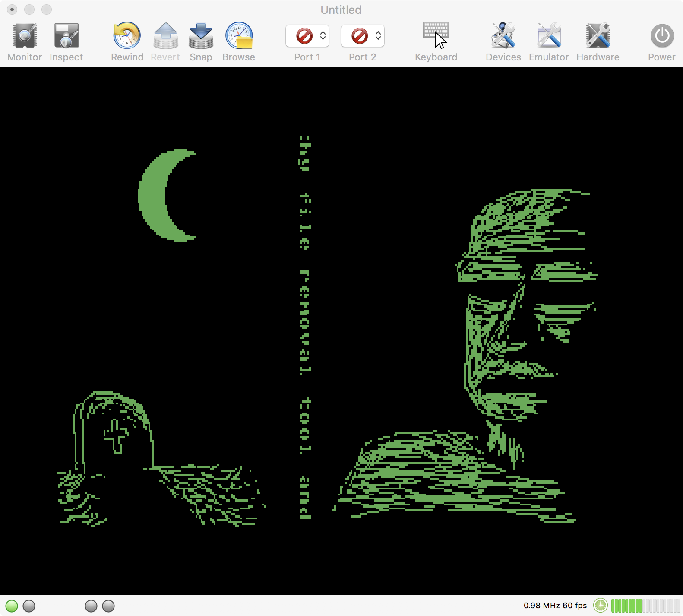
Task: Open the Port 2 device dropdown
Action: pos(363,36)
